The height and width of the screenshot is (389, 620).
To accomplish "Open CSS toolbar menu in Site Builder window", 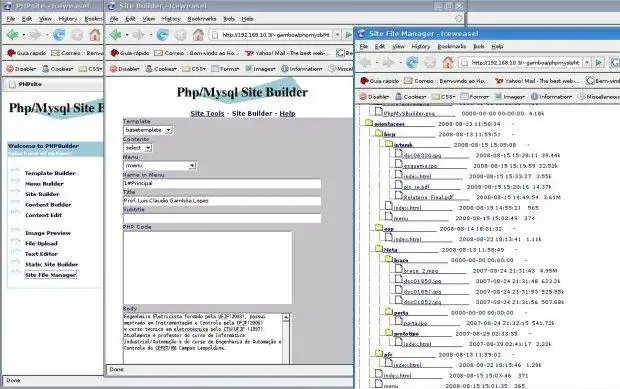I will tap(194, 69).
